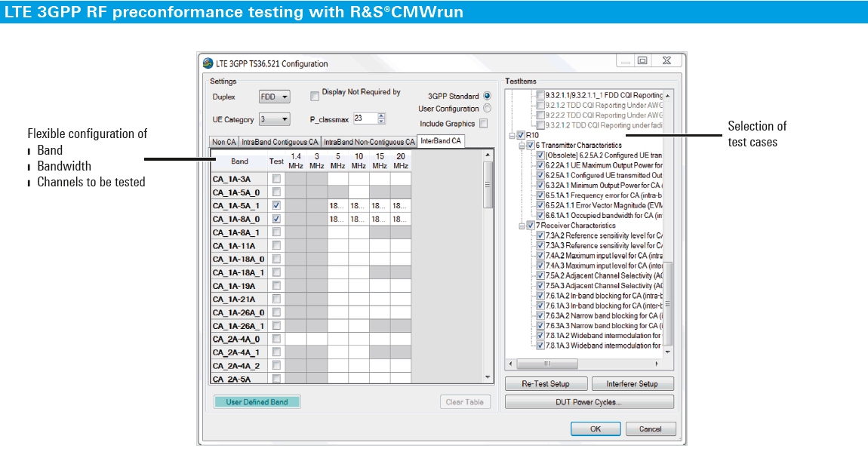This screenshot has width=868, height=464.
Task: Uncheck the R10 checkbox in TestItems
Action: pos(521,135)
